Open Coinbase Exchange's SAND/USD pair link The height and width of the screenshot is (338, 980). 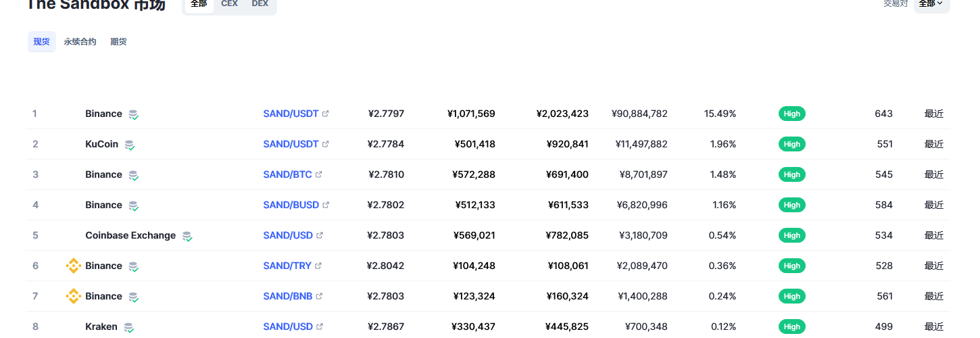pyautogui.click(x=288, y=235)
